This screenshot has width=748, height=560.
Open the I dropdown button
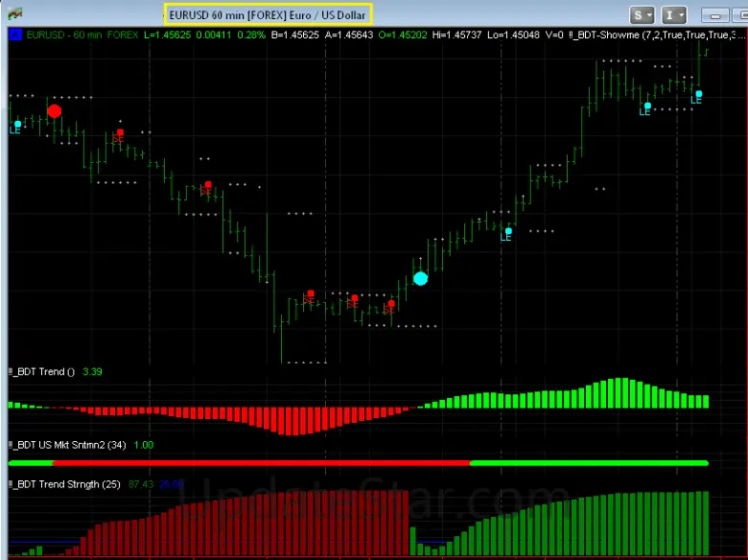point(675,14)
